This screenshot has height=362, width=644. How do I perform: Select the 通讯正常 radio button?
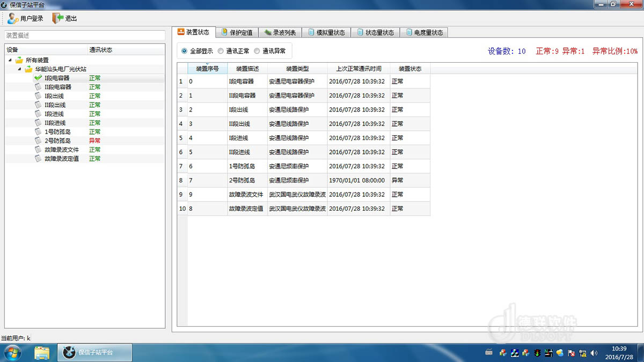221,51
